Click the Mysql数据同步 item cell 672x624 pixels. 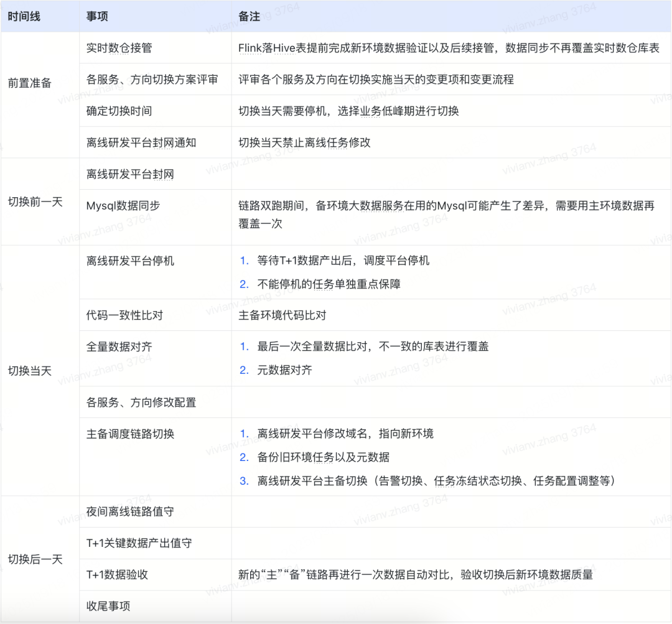click(x=123, y=205)
